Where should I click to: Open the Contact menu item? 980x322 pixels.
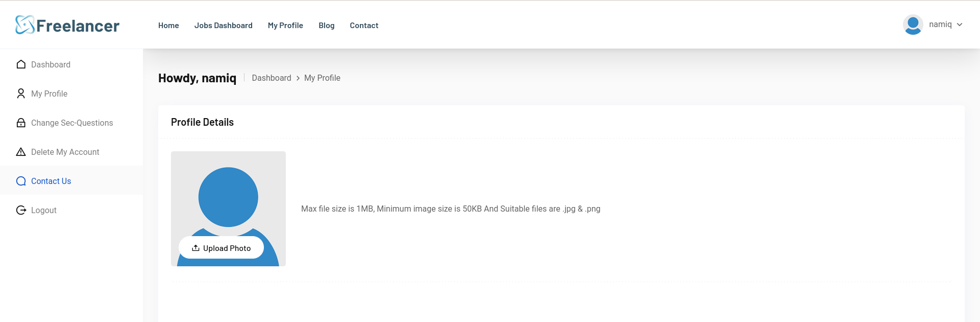[x=364, y=26]
